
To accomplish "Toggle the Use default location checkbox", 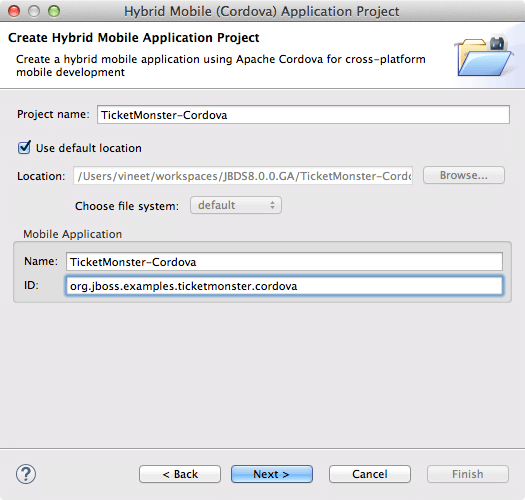I will (x=24, y=148).
